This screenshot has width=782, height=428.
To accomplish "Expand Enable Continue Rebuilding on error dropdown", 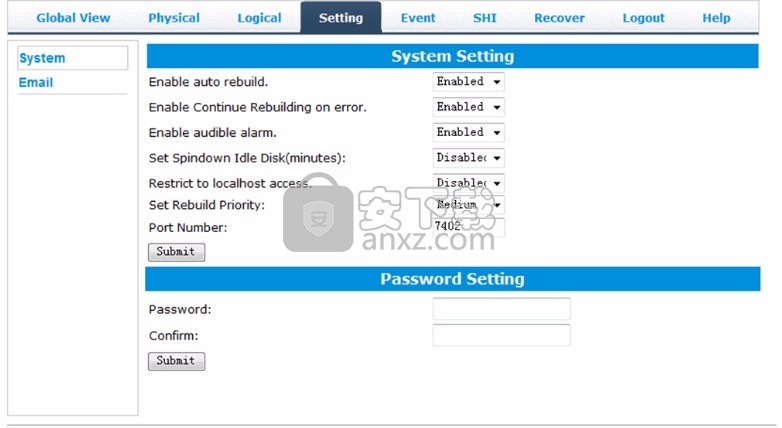I will (468, 107).
